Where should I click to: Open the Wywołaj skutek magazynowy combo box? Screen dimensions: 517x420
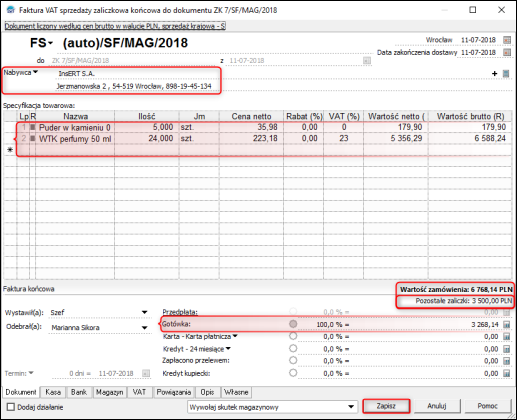click(x=272, y=407)
